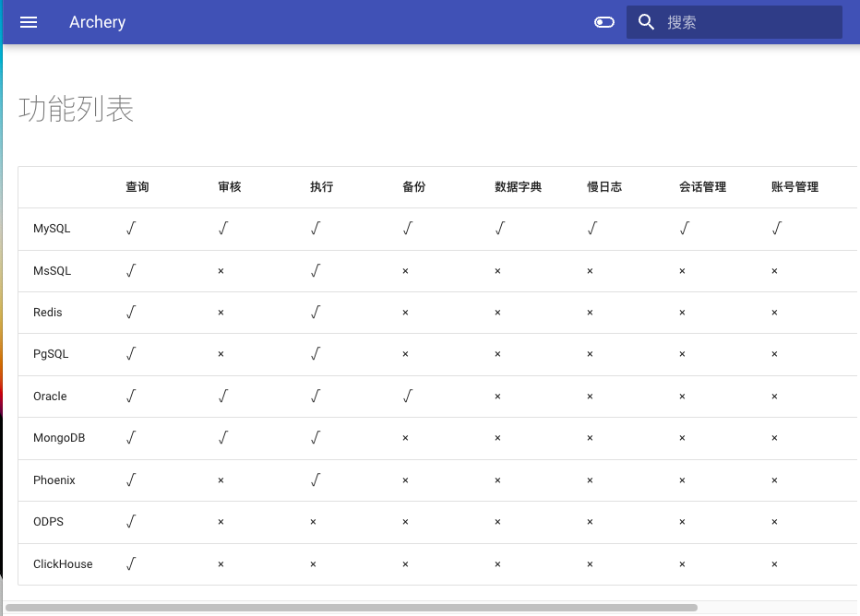Click the ODPS 执行 cross cell
860x616 pixels.
pyautogui.click(x=313, y=522)
